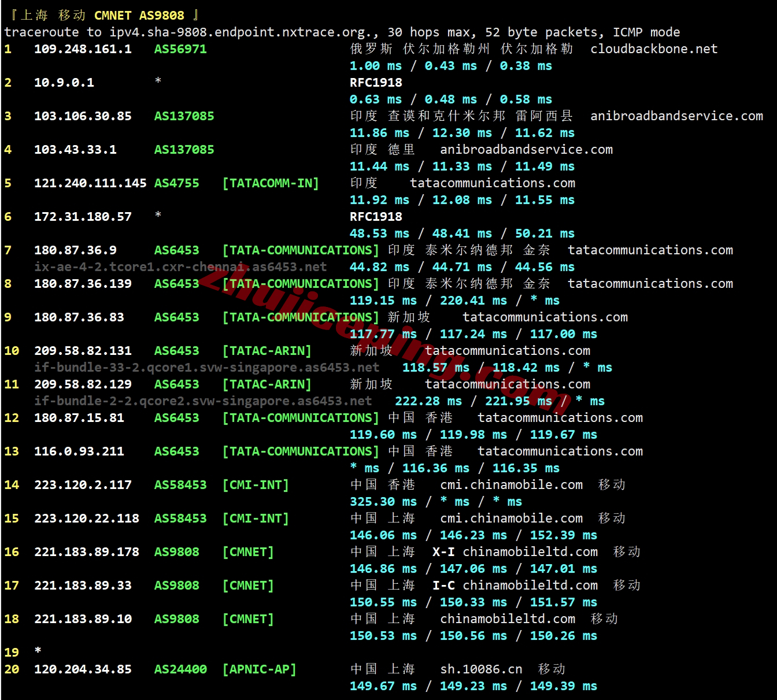Select sh.10086.cn hostname text
The image size is (777, 700).
481,669
